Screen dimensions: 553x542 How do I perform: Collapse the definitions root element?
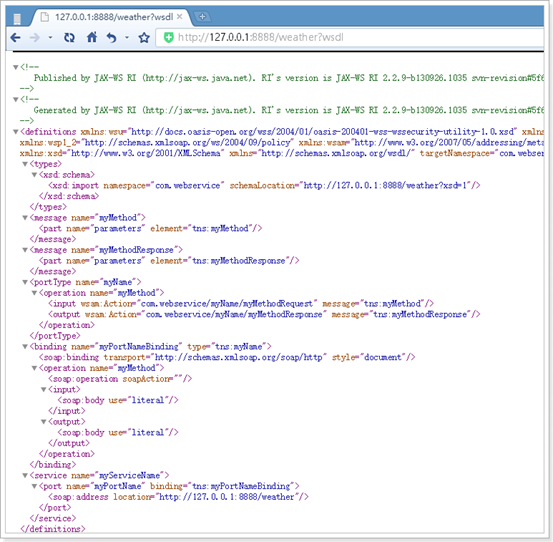[x=16, y=132]
